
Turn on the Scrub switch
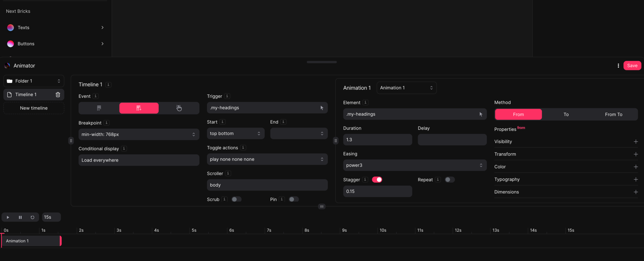coord(236,199)
